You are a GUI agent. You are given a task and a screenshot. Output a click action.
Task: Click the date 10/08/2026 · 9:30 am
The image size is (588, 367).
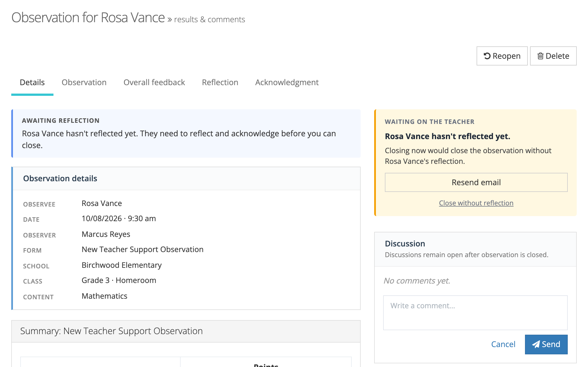pyautogui.click(x=119, y=218)
